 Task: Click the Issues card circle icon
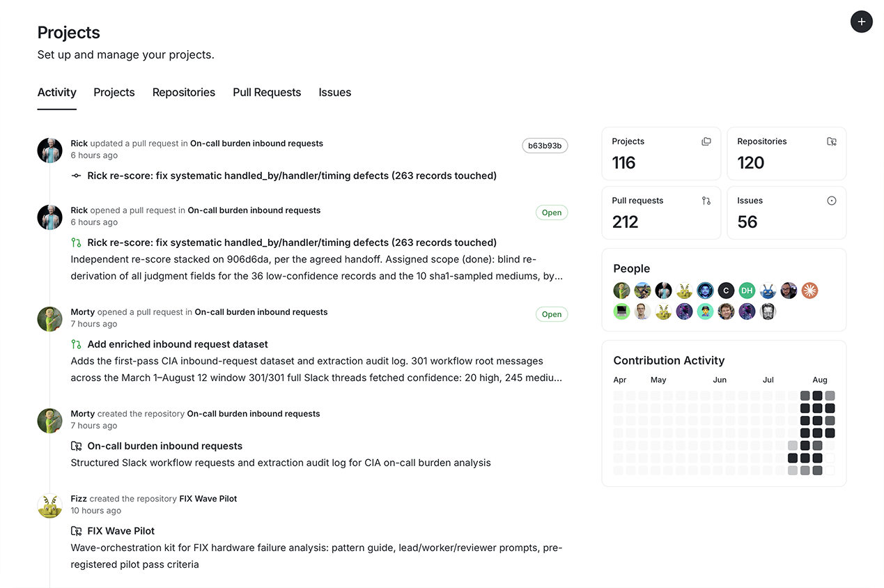click(x=832, y=201)
